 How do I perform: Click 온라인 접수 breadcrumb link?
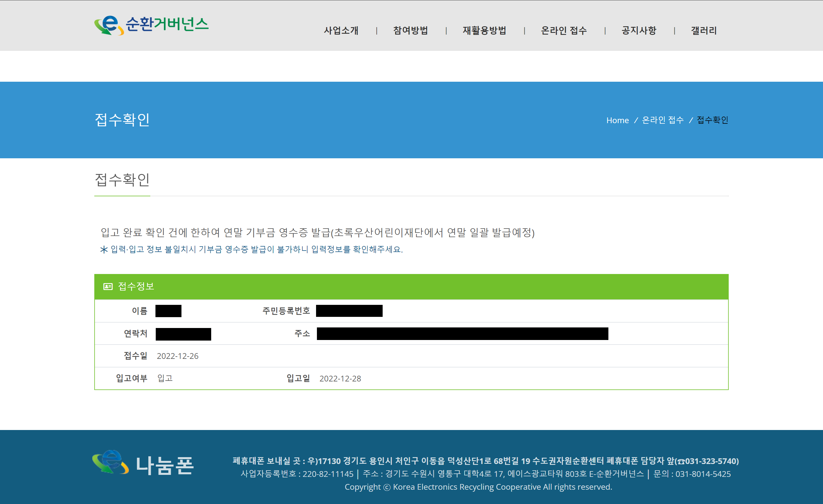tap(663, 120)
